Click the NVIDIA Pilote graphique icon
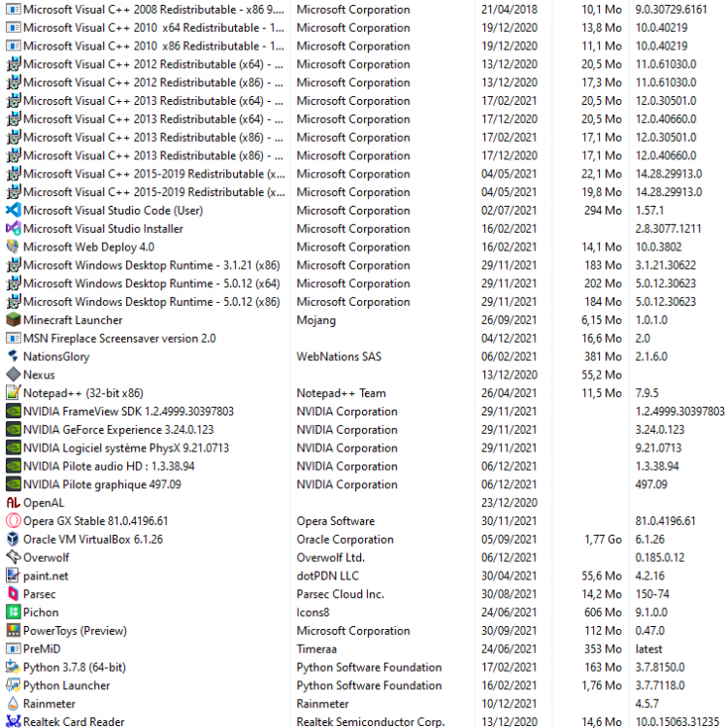 [13, 484]
